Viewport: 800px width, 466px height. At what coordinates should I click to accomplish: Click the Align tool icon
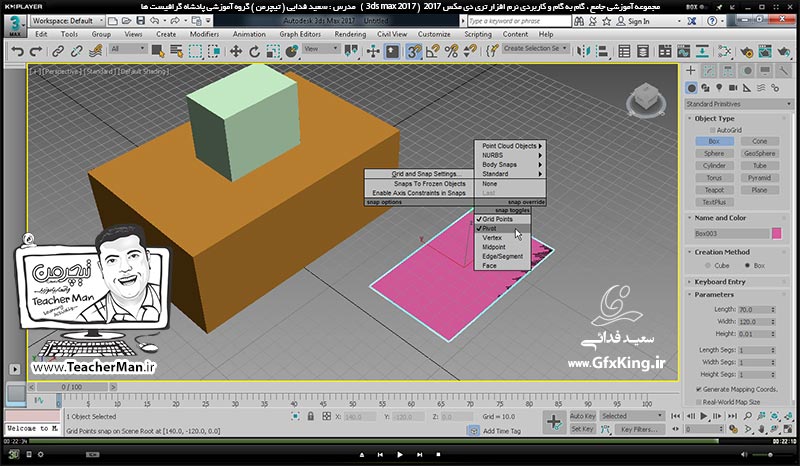click(602, 51)
